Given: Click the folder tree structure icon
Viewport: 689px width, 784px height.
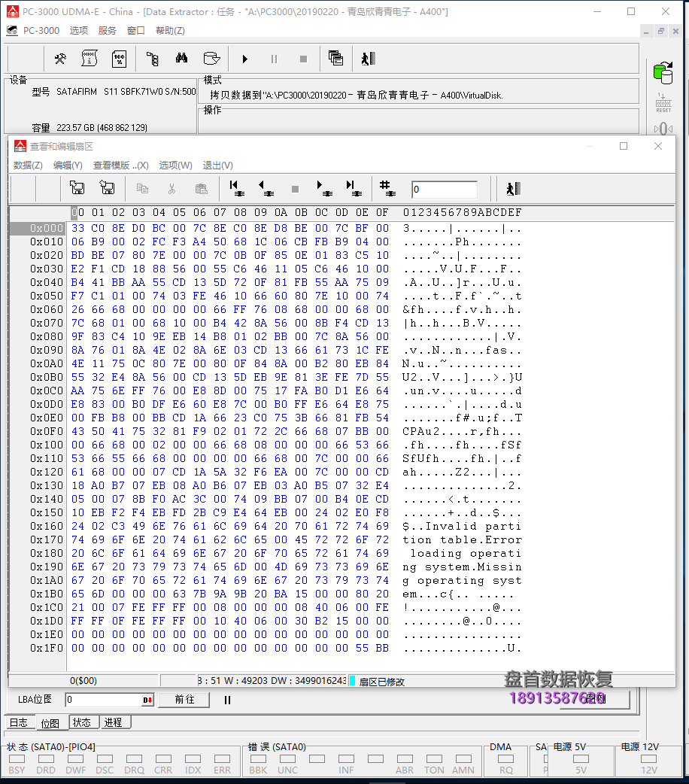Looking at the screenshot, I should 153,59.
